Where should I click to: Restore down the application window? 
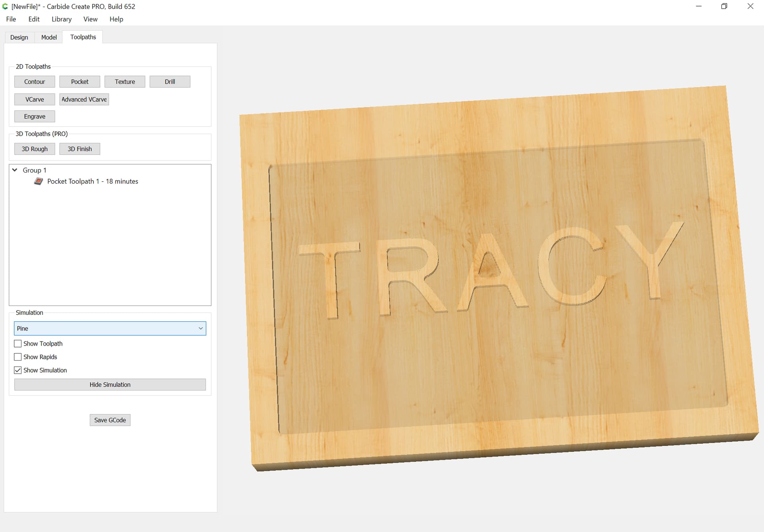pos(724,6)
